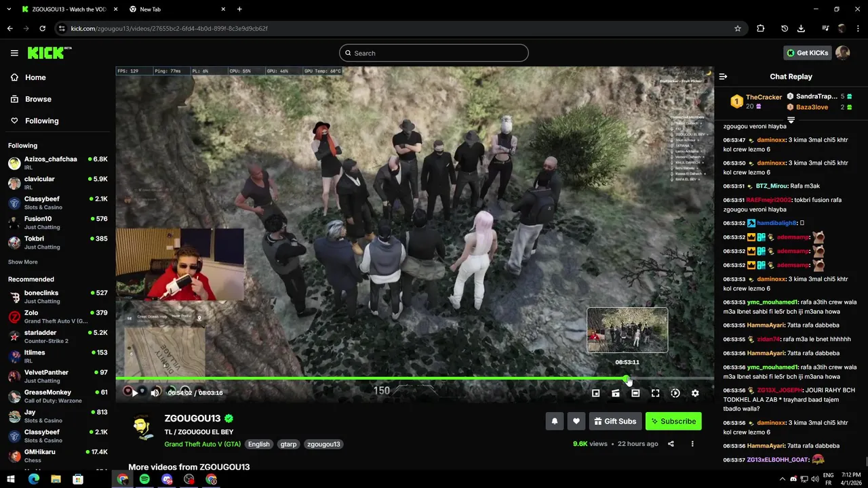868x488 pixels.
Task: Open File Explorer from the taskbar
Action: click(56, 479)
